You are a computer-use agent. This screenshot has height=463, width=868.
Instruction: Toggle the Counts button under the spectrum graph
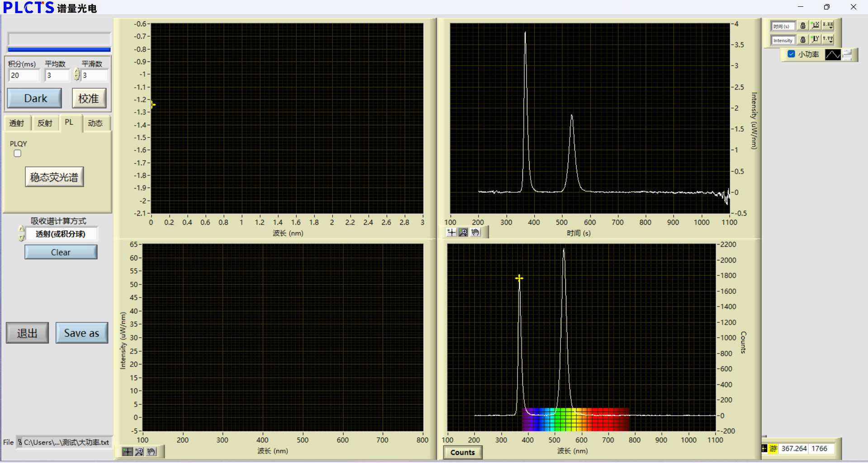pos(462,452)
